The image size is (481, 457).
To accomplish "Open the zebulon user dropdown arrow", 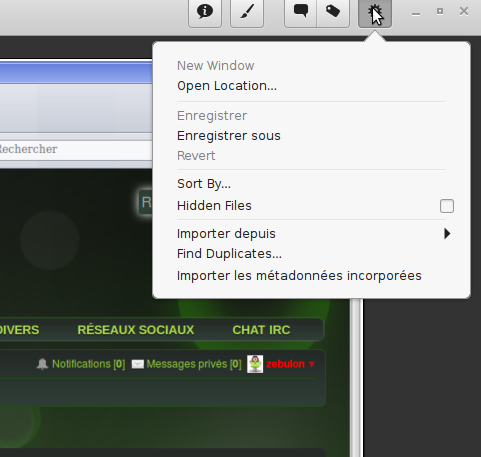I will tap(311, 364).
